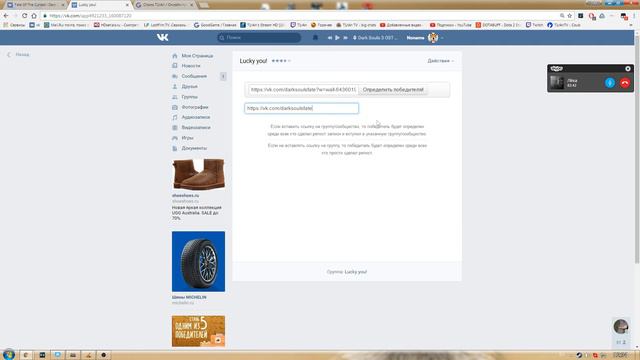Open Chrome's three-dot menu
Image resolution: width=640 pixels, height=360 pixels.
(635, 16)
